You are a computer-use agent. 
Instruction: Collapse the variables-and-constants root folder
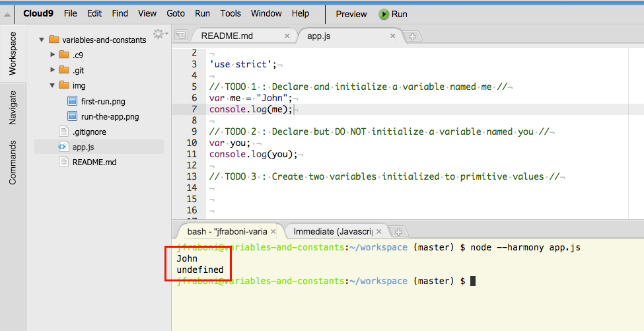[42, 40]
